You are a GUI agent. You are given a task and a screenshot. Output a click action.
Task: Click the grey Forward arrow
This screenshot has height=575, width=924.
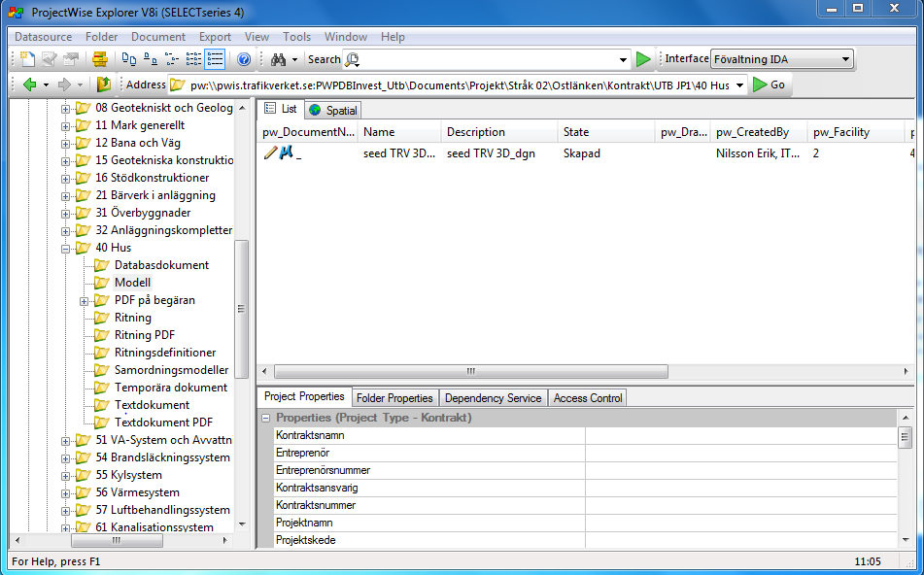point(64,85)
